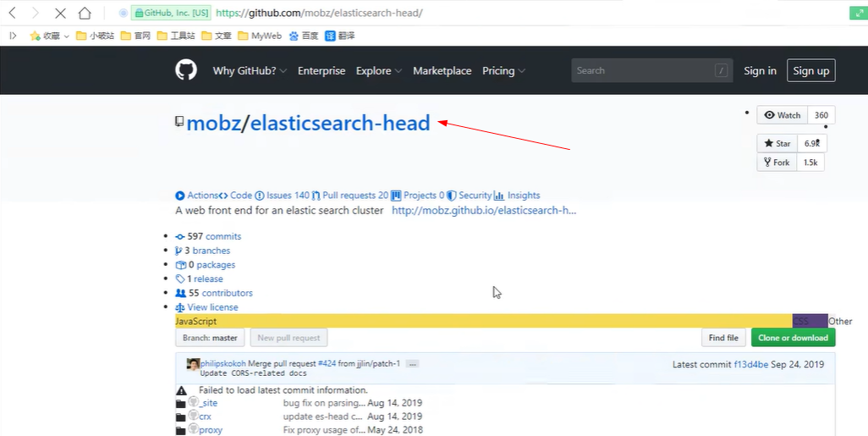Click the Other language bar segment

(840, 322)
